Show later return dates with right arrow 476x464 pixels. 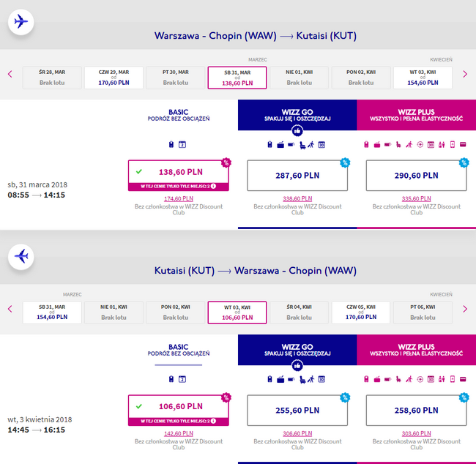click(465, 309)
